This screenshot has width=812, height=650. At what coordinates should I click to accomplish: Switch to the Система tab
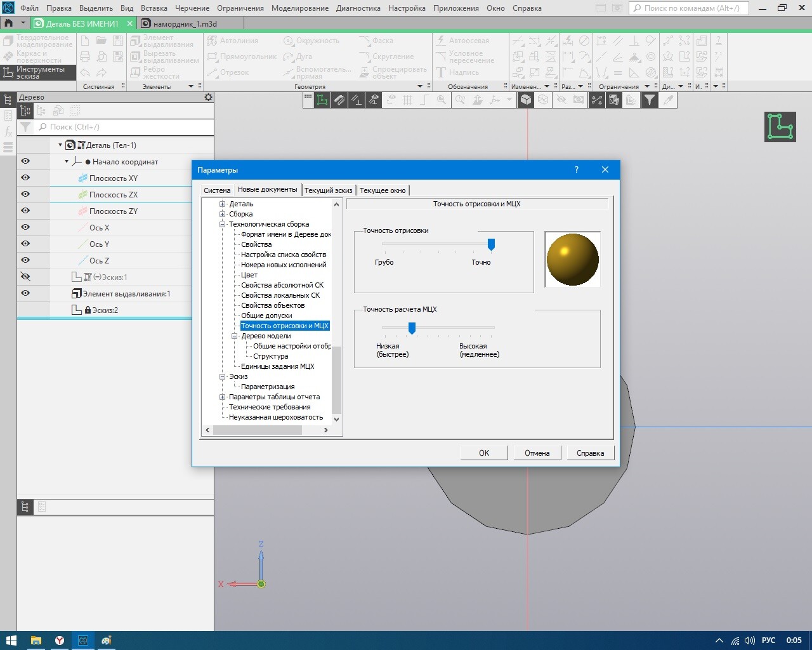coord(217,190)
